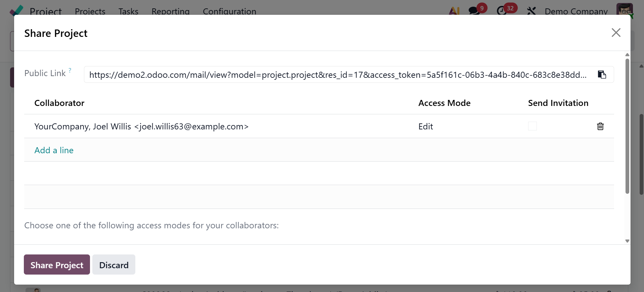Open the Demo Company switcher

(x=576, y=11)
